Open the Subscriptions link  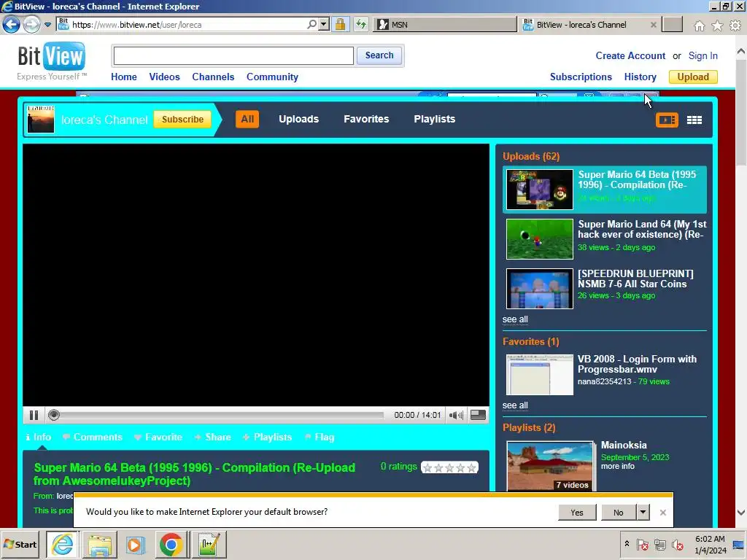click(581, 77)
